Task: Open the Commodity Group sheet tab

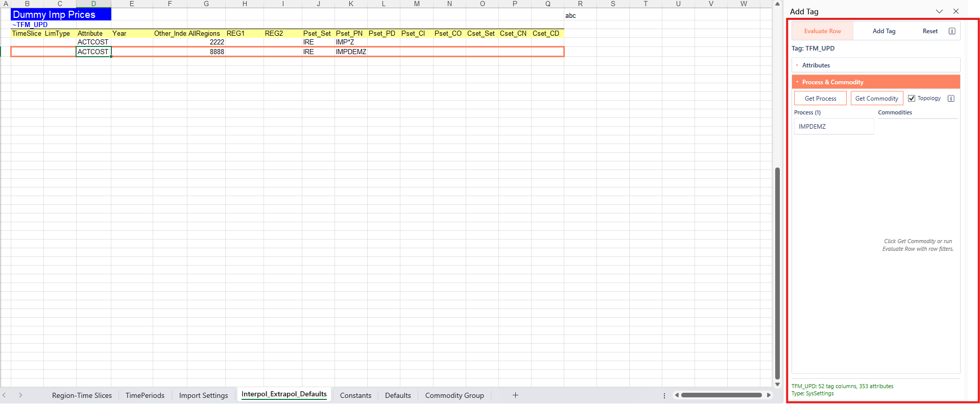Action: pyautogui.click(x=455, y=395)
